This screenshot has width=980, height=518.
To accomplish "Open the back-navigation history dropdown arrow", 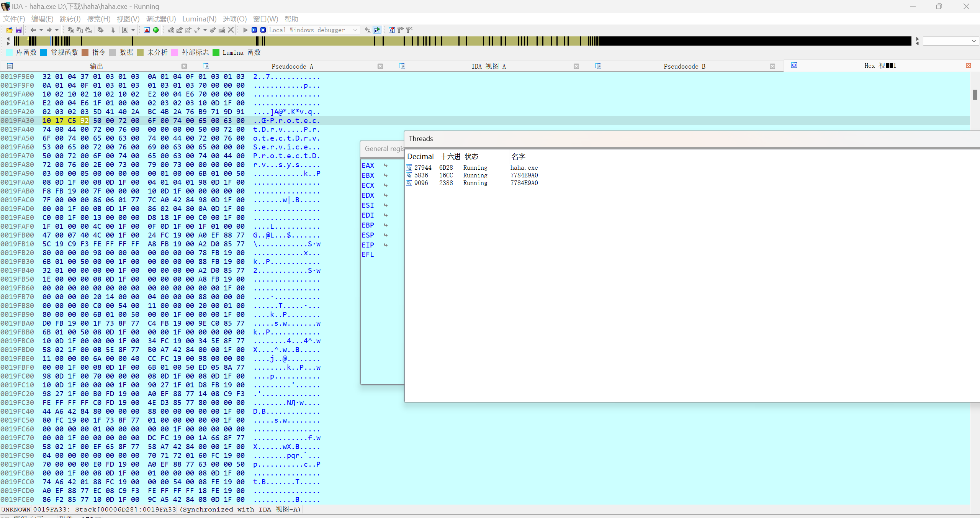I will (x=41, y=30).
